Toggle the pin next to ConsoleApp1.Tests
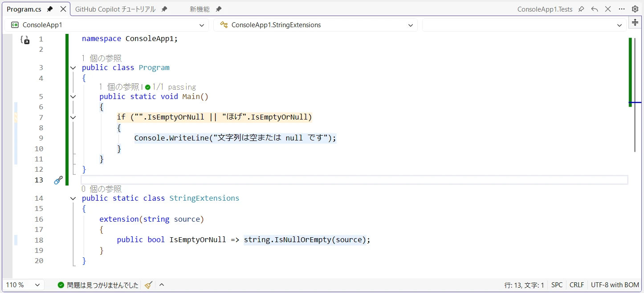This screenshot has width=644, height=293. tap(581, 9)
